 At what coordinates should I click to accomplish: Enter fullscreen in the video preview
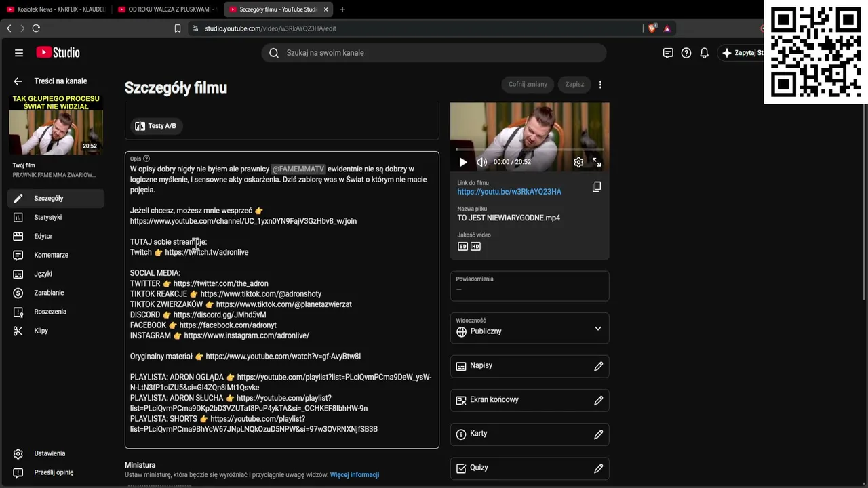[597, 162]
